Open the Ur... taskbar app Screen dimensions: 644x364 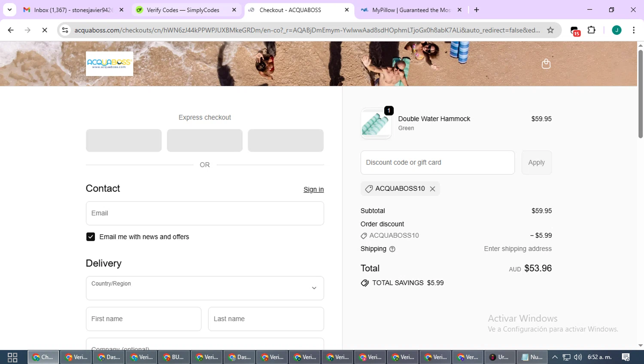[x=499, y=357]
